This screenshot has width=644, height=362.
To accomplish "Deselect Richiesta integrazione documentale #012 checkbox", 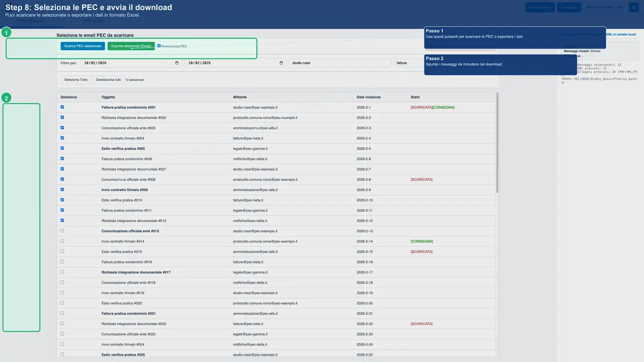I will click(x=62, y=220).
